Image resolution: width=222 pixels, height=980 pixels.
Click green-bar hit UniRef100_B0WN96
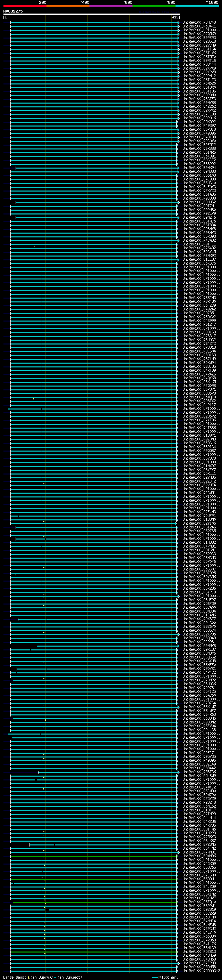199,856
